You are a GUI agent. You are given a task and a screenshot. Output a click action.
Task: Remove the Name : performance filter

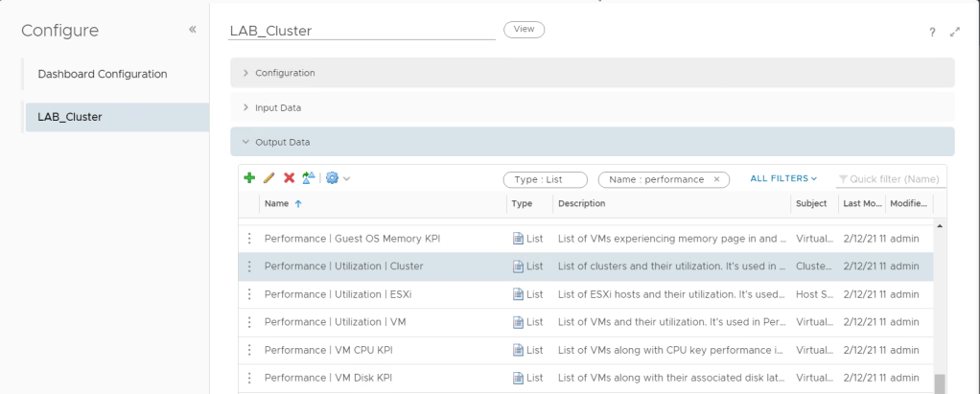(716, 179)
